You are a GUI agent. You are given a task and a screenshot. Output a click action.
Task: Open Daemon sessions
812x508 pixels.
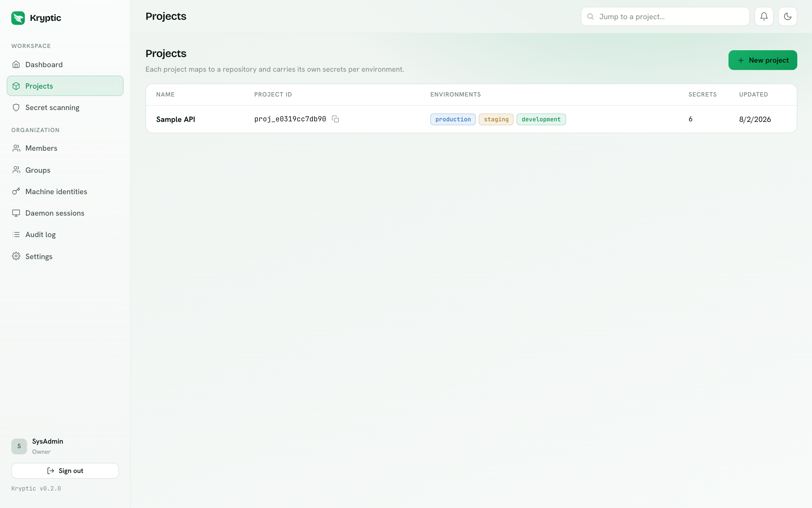pyautogui.click(x=65, y=213)
